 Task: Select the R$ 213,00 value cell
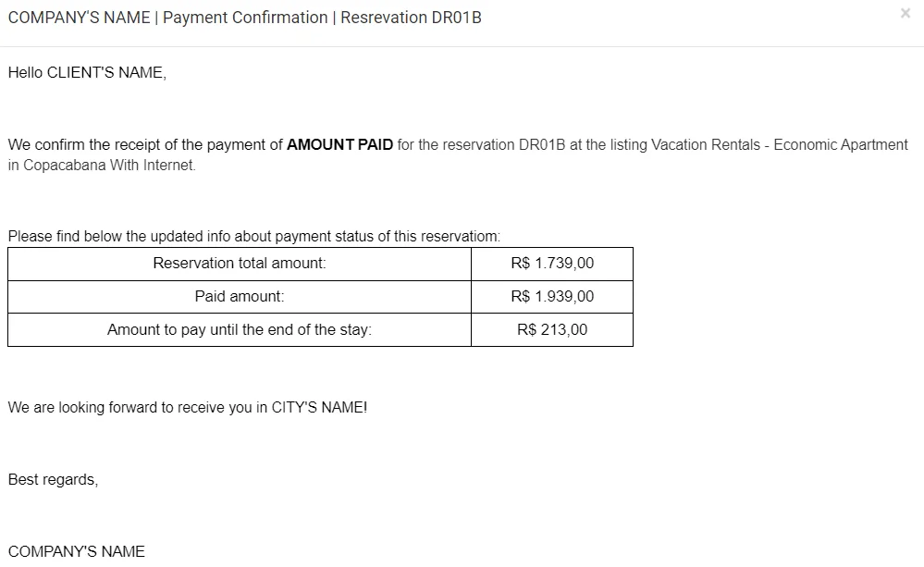click(x=552, y=329)
